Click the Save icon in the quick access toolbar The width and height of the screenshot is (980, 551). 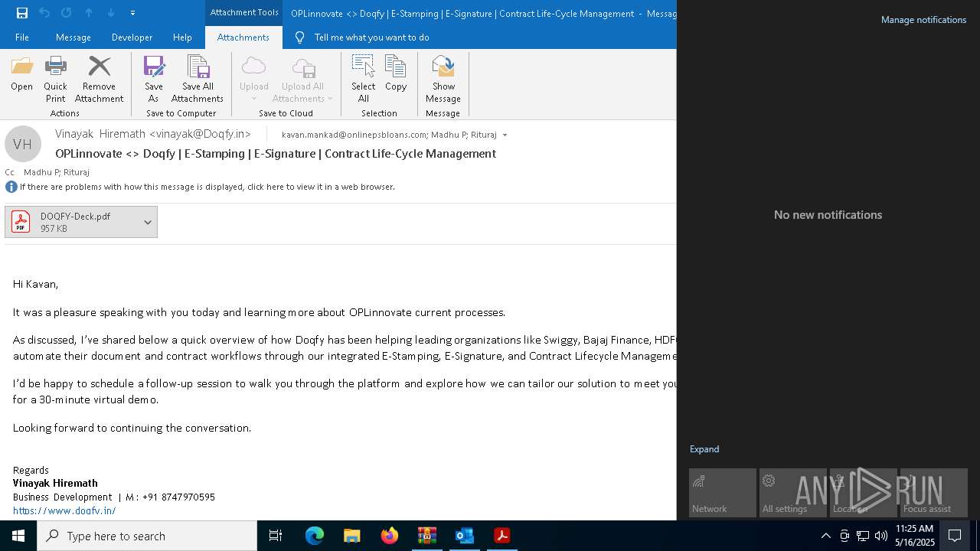click(x=21, y=13)
